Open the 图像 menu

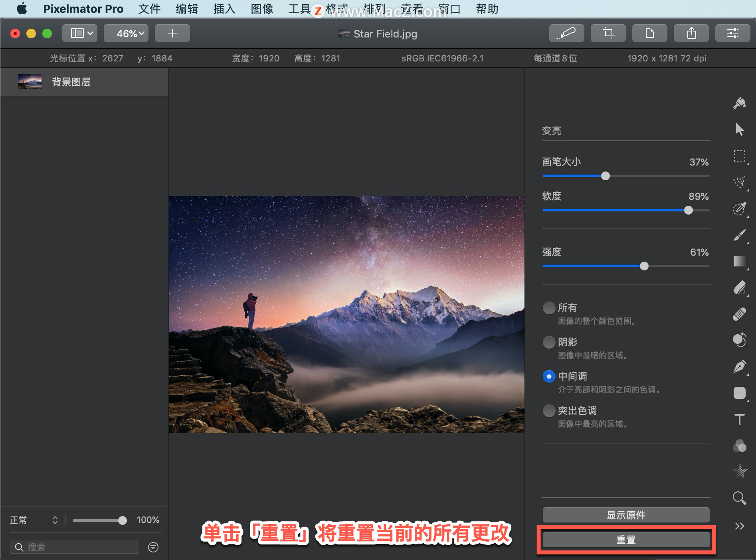click(262, 9)
